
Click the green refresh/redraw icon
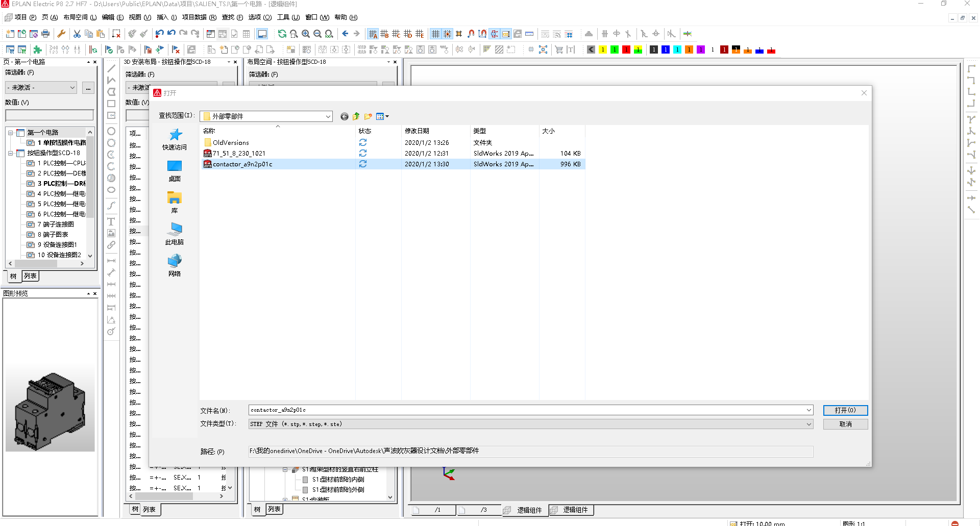click(282, 34)
